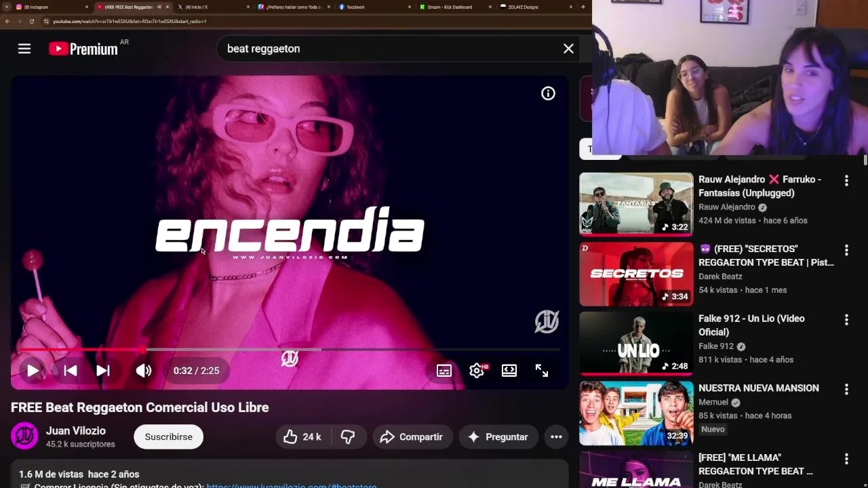This screenshot has height=488, width=868.
Task: Open the Preguntar AI button
Action: pos(498,437)
